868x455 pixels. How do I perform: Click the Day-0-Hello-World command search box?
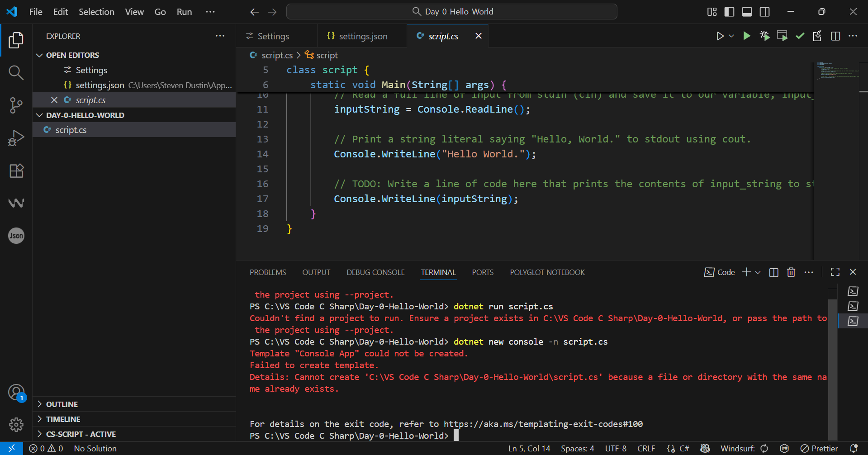pos(451,12)
